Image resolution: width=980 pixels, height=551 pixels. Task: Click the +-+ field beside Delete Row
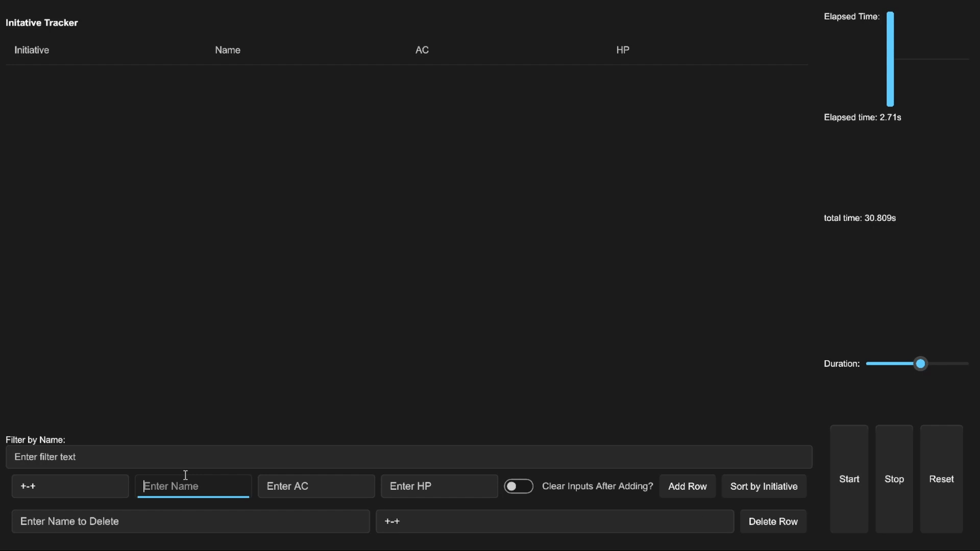555,521
